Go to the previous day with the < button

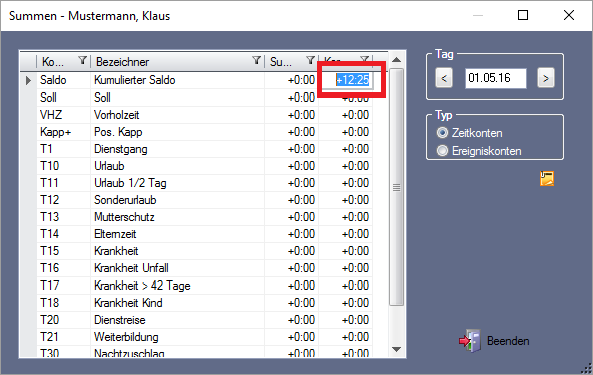[x=444, y=78]
